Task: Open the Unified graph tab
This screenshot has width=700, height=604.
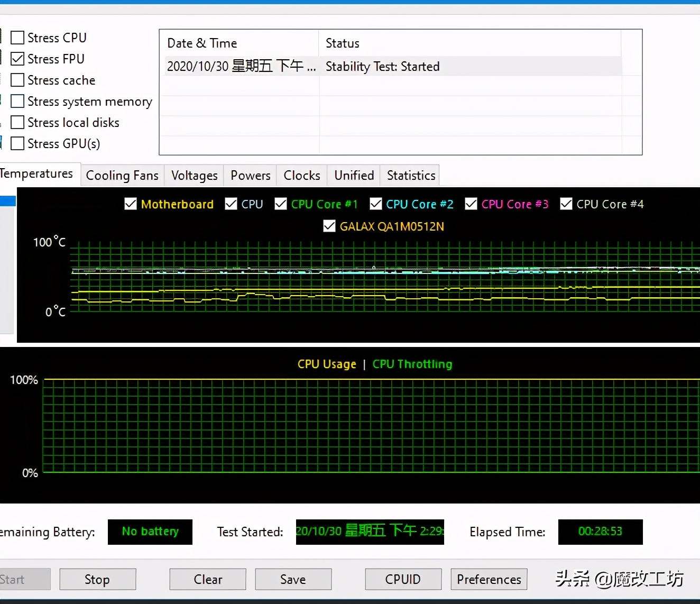Action: 354,176
